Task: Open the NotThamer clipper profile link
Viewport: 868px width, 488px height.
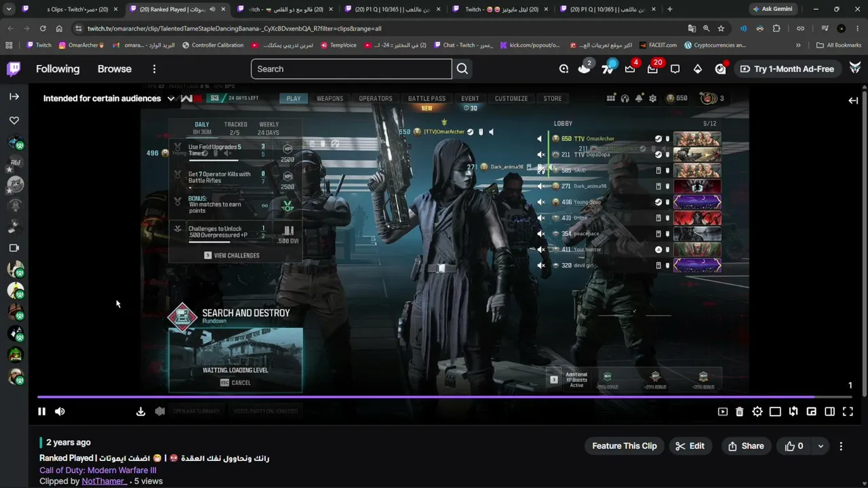Action: (103, 481)
